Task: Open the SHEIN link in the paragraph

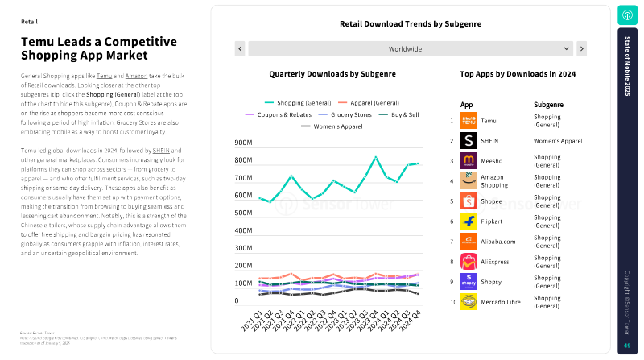Action: (161, 151)
